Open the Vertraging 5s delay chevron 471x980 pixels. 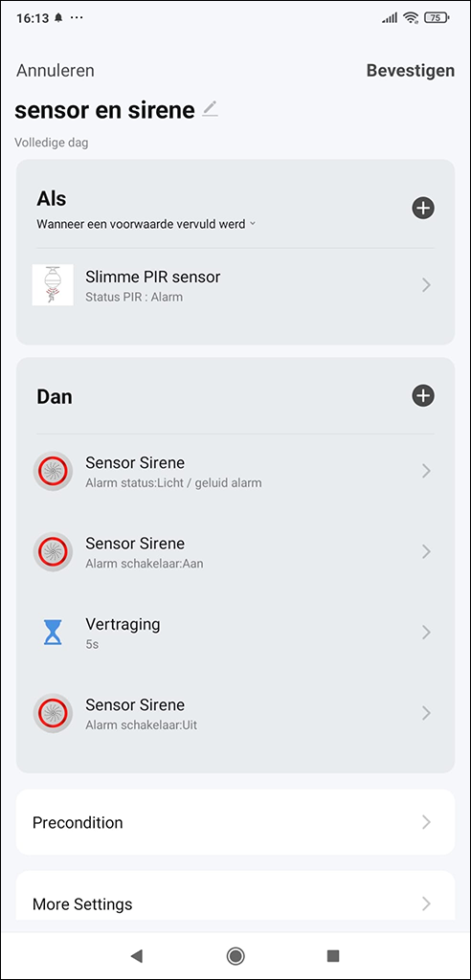pos(426,633)
